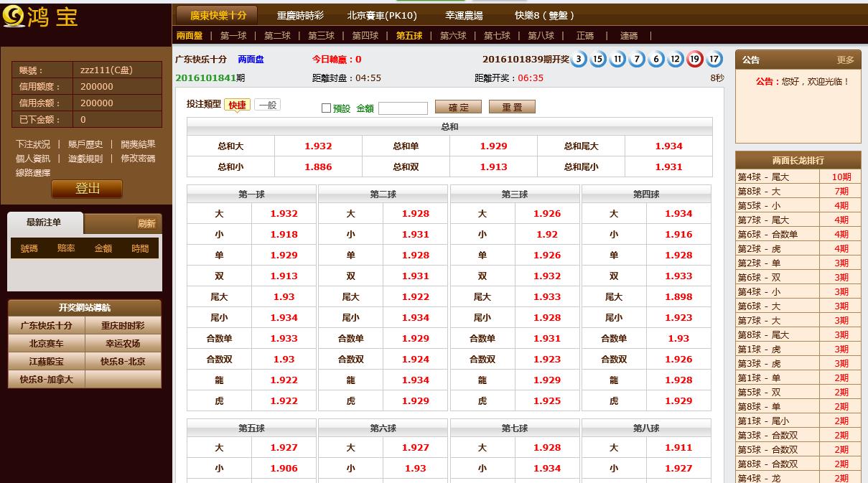
Task: Open the 遊戲規則 game rules link
Action: click(x=85, y=159)
